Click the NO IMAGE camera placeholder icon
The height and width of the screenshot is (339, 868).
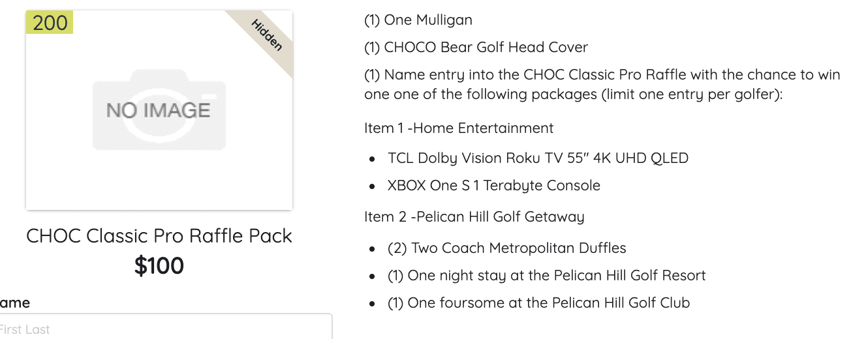[x=159, y=110]
